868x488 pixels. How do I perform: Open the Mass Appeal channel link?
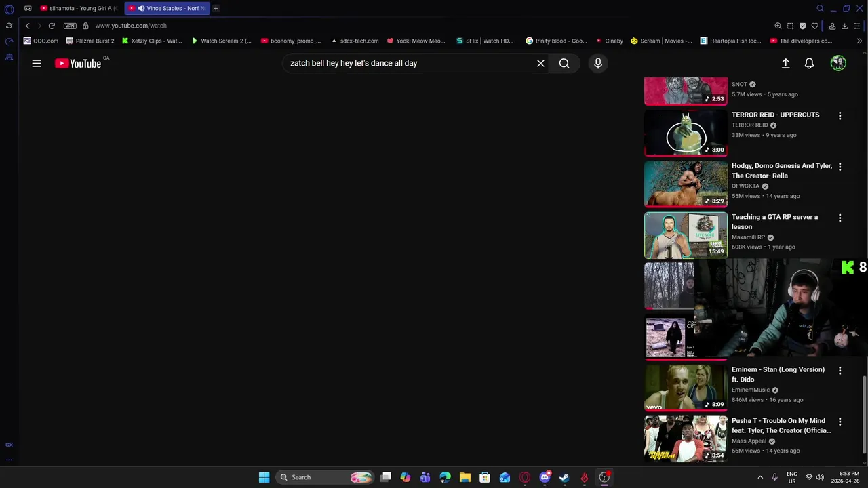click(x=749, y=441)
